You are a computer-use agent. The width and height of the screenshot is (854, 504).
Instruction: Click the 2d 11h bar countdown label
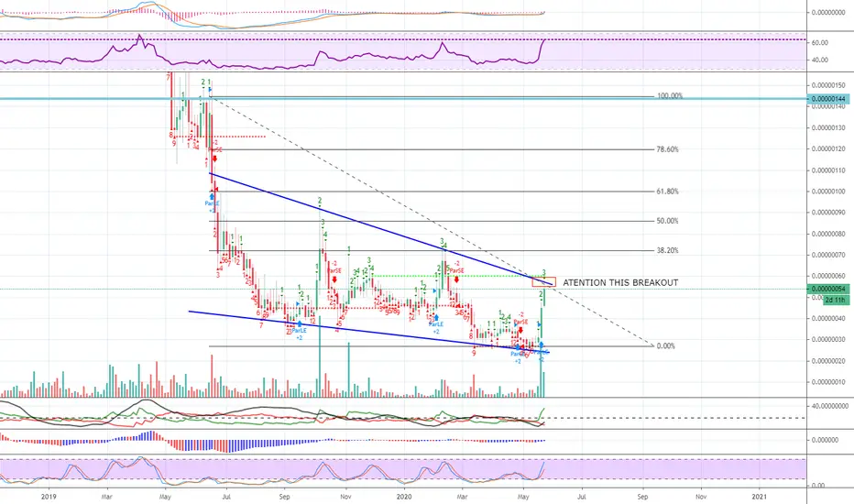pos(835,301)
